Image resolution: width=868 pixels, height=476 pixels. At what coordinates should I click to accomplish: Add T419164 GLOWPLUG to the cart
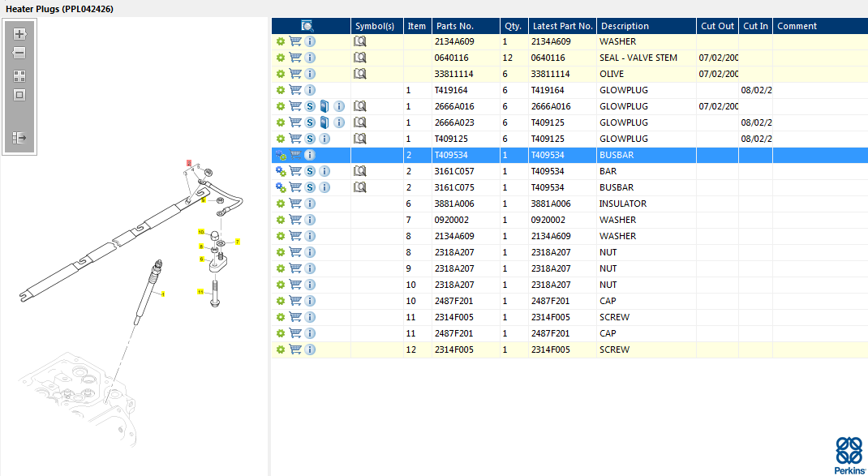tap(295, 90)
